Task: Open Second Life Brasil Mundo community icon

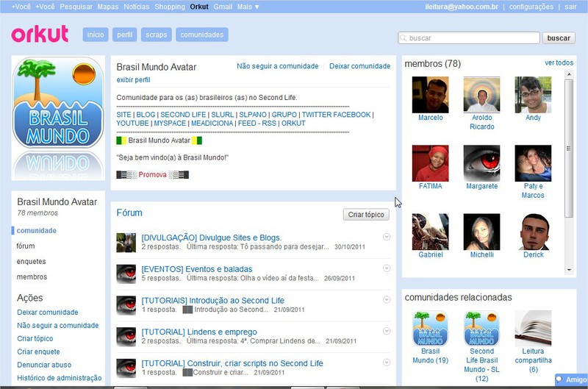Action: coord(481,328)
